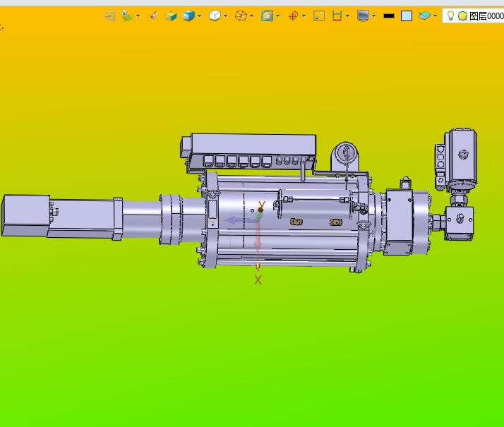
Task: Click the white cube view icon
Action: pyautogui.click(x=215, y=16)
